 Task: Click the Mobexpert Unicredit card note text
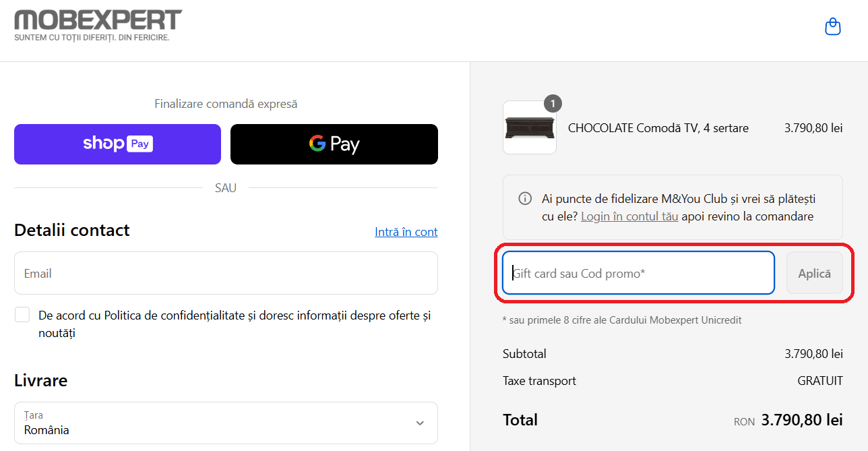coord(622,320)
